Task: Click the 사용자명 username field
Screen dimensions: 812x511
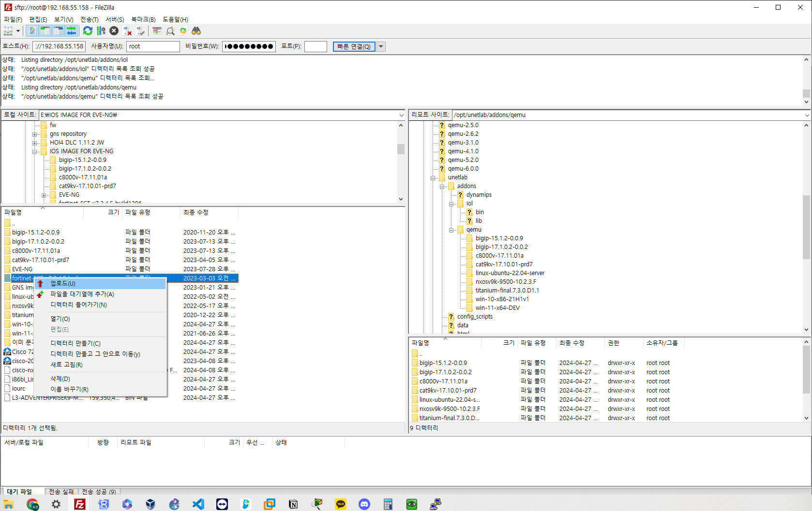Action: [x=153, y=46]
